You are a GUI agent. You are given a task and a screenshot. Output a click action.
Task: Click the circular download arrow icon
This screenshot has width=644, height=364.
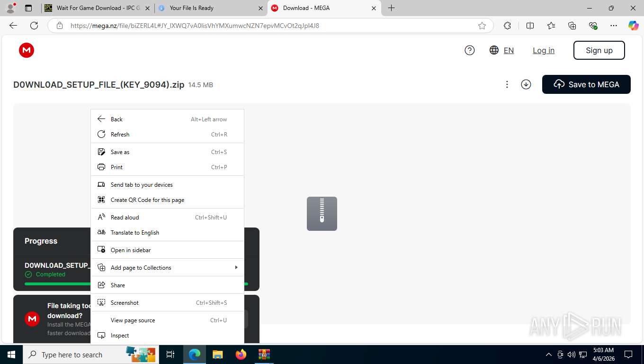(526, 84)
